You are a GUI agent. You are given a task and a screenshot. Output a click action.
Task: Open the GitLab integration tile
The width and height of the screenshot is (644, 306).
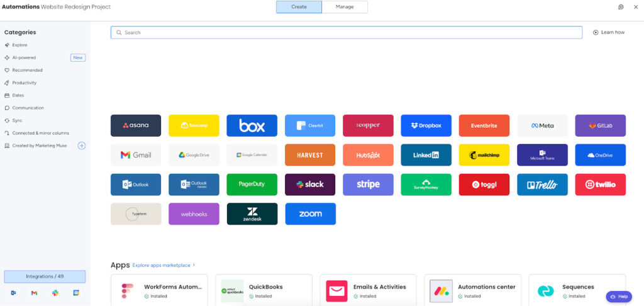click(x=601, y=125)
